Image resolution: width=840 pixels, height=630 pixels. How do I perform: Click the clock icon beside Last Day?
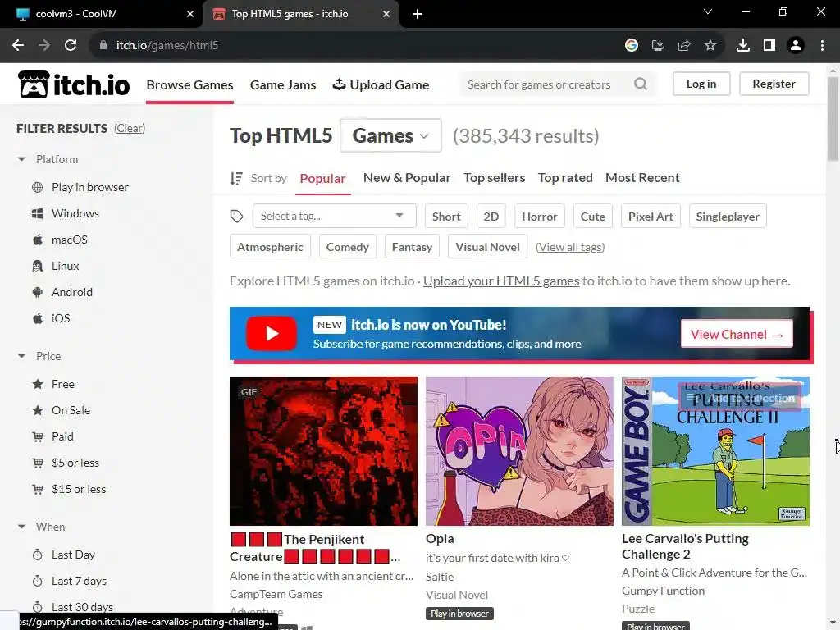[38, 555]
